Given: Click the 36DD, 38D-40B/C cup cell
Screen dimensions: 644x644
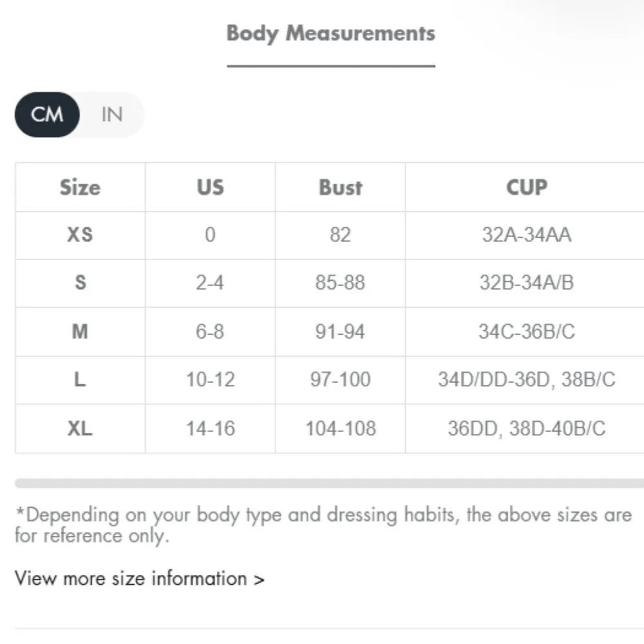Looking at the screenshot, I should point(526,428).
